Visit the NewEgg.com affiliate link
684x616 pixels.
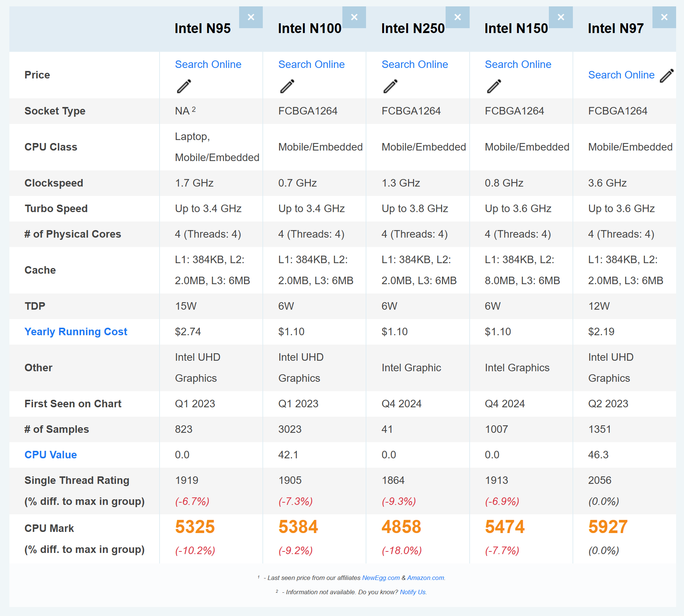coord(381,578)
